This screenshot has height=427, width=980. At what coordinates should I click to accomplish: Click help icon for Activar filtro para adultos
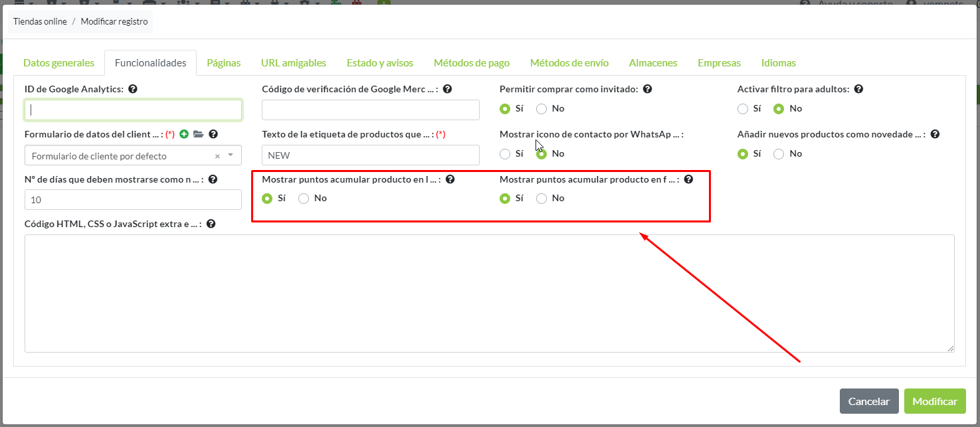pos(858,89)
